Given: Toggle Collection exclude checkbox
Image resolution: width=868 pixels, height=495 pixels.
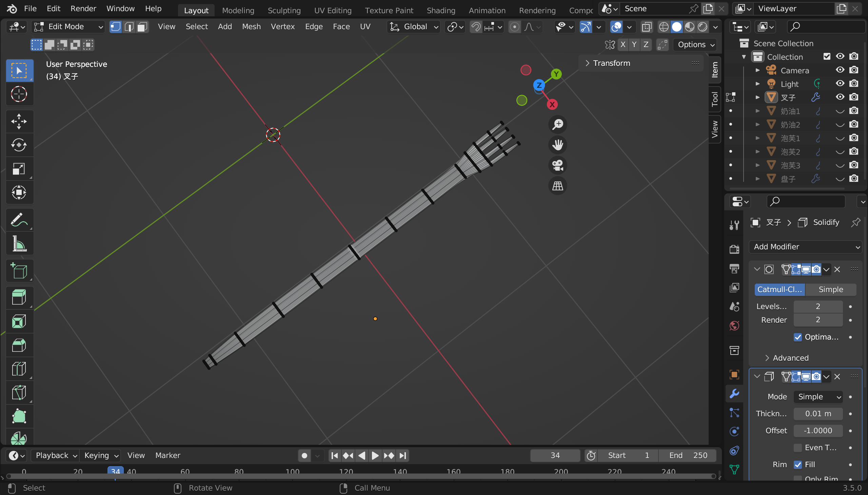Looking at the screenshot, I should [x=827, y=56].
